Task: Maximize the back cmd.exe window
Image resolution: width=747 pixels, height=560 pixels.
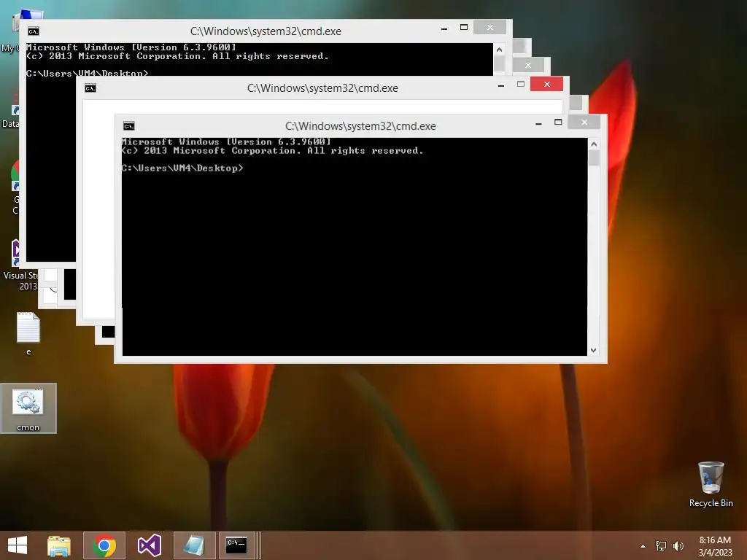Action: point(463,28)
